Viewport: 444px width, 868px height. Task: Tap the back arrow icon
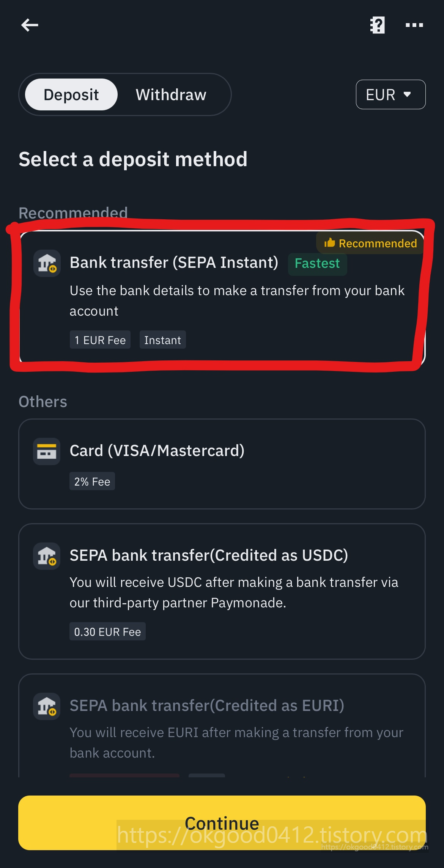click(30, 25)
